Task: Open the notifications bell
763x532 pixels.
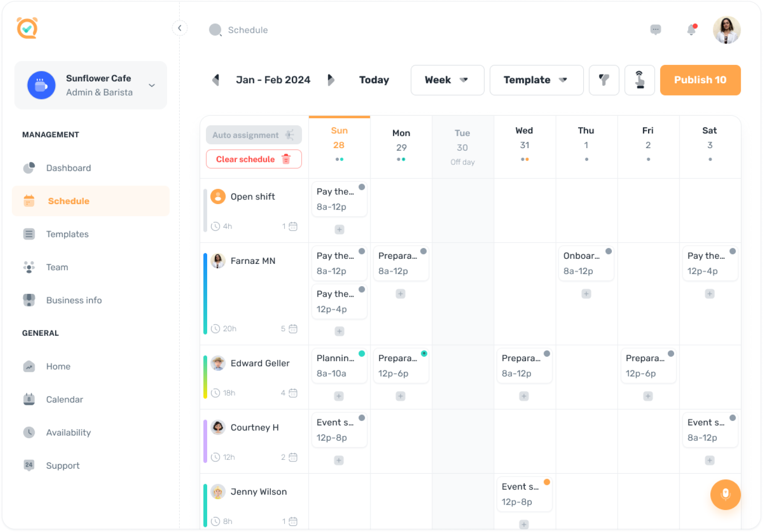Action: click(691, 30)
